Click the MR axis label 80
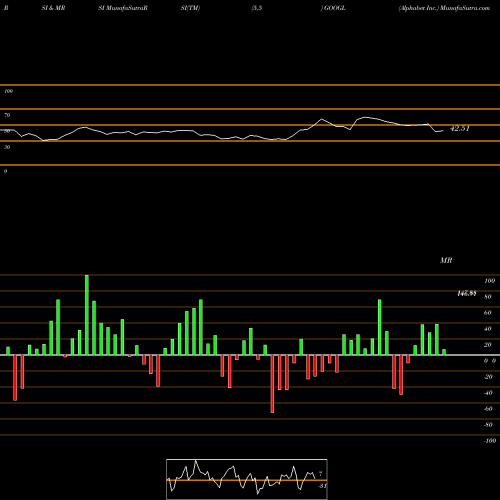The height and width of the screenshot is (500, 500). pos(487,297)
